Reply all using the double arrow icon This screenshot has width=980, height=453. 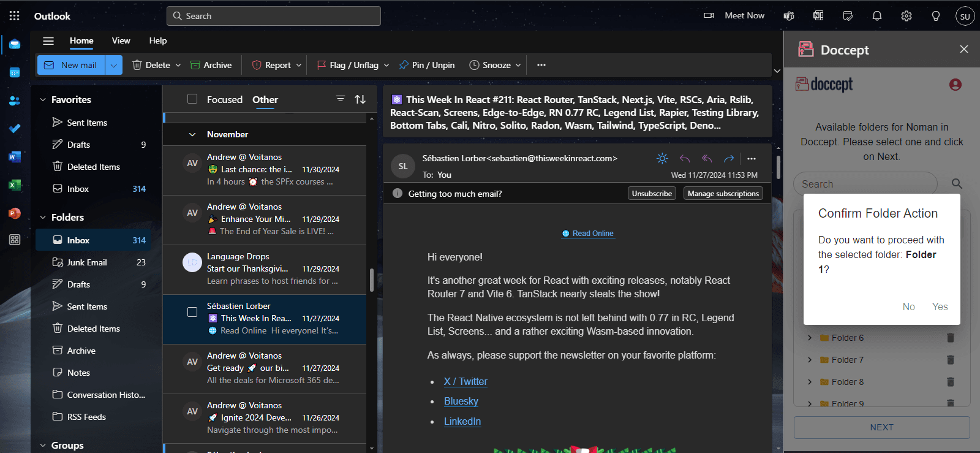(707, 159)
